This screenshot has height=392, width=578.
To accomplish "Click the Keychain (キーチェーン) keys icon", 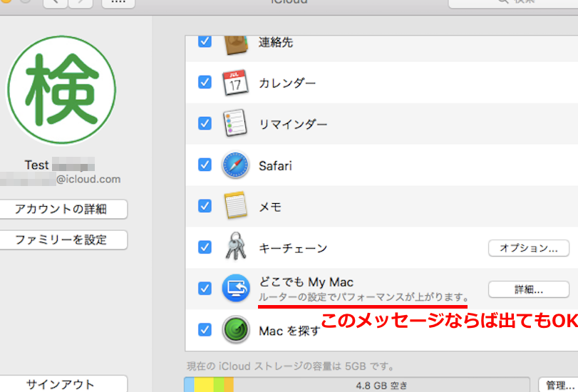I will [x=236, y=246].
